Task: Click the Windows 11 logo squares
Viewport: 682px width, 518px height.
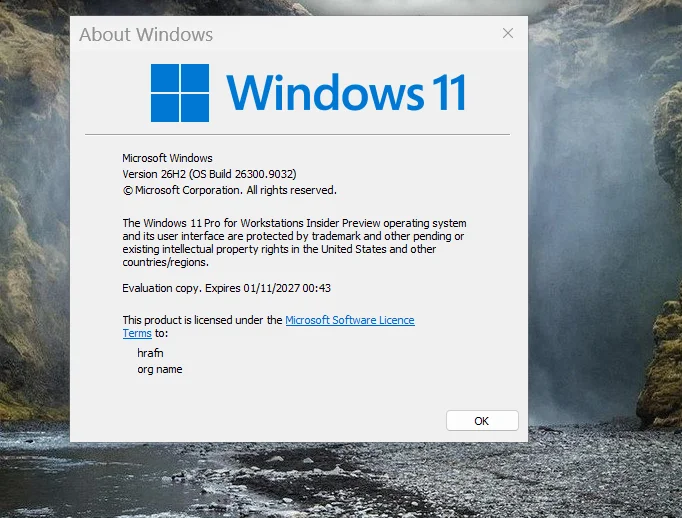Action: tap(180, 93)
